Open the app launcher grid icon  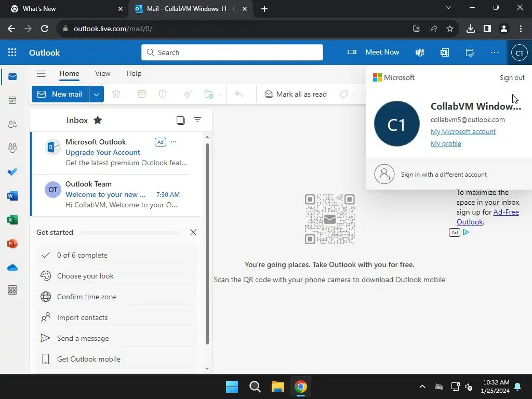[x=12, y=52]
